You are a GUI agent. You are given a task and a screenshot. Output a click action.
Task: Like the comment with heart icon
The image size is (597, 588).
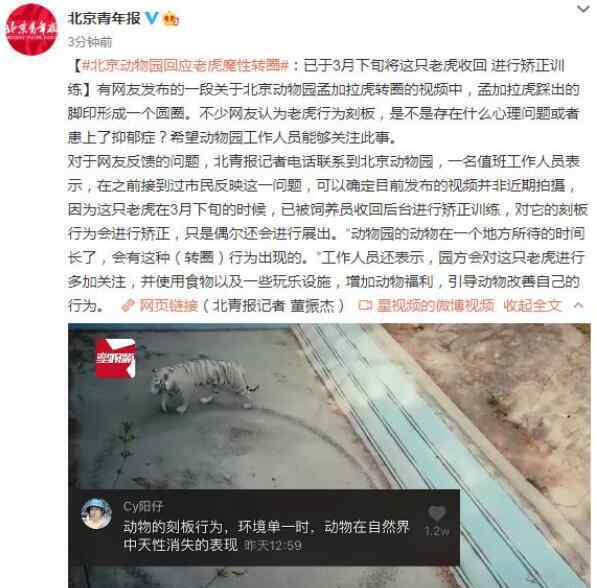pos(436,513)
